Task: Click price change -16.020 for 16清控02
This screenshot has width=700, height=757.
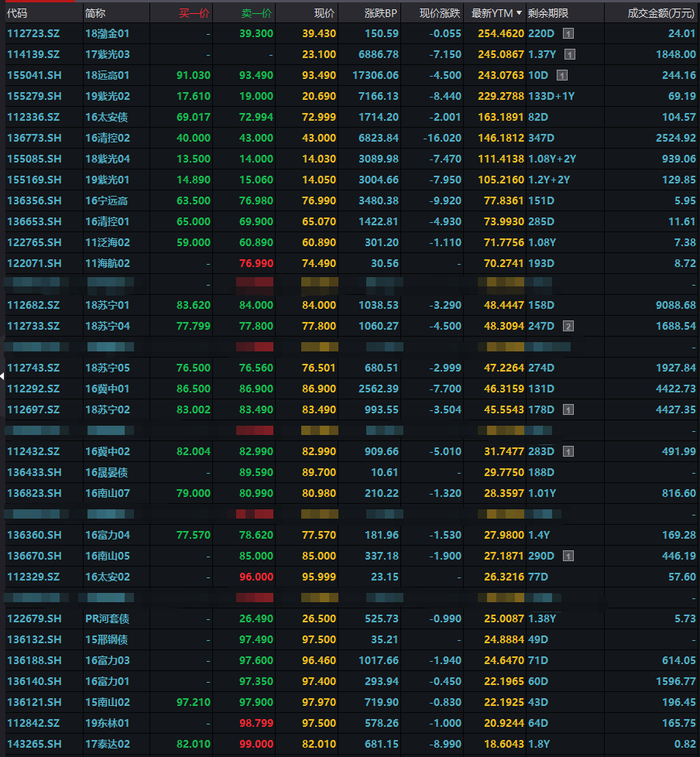Action: [x=442, y=138]
